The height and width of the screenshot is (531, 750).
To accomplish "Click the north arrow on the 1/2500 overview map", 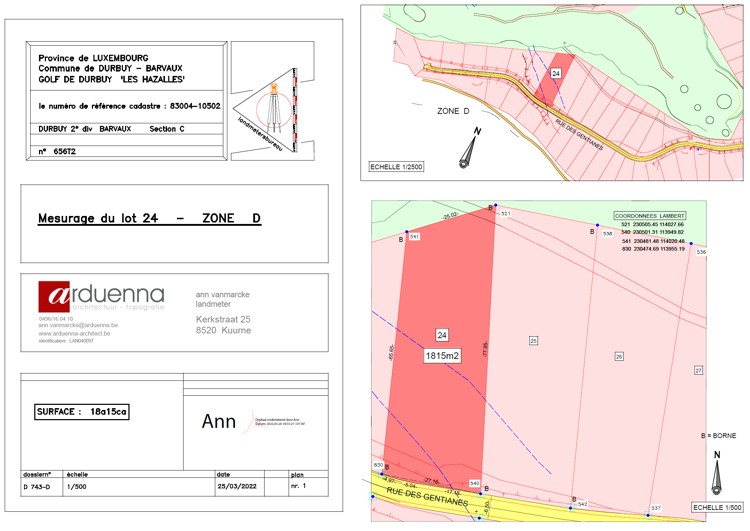I will click(x=470, y=148).
